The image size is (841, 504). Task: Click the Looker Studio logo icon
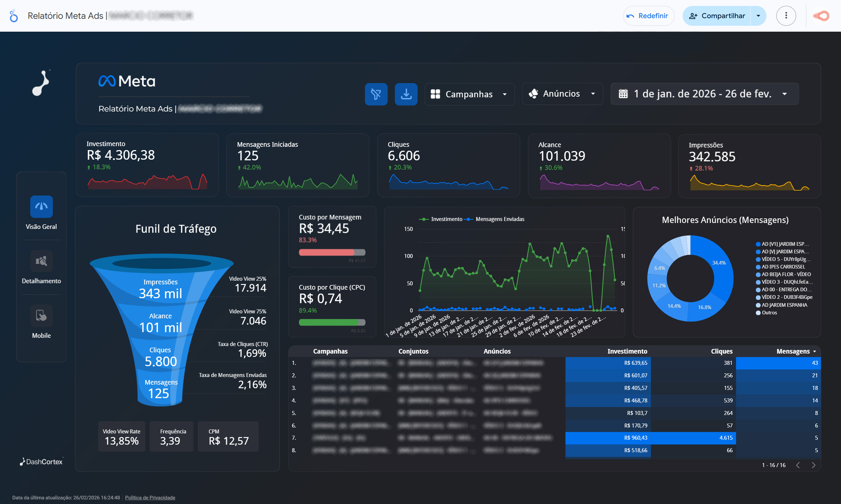[14, 16]
